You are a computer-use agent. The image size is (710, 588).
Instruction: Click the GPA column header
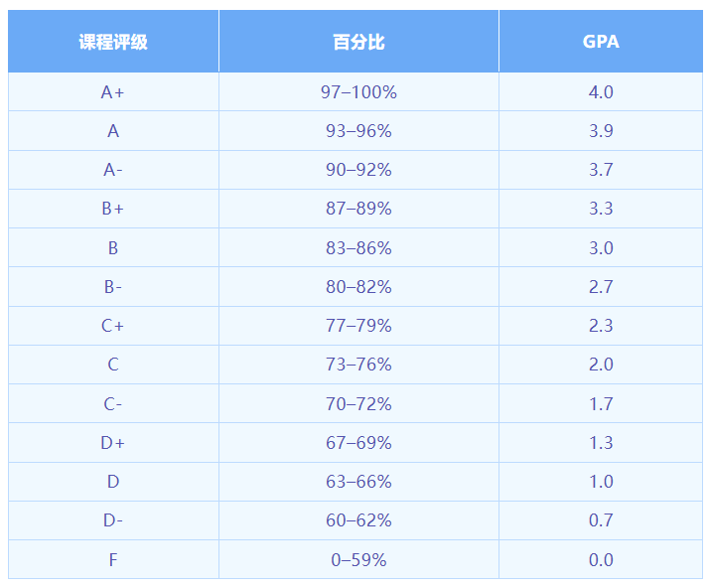(601, 42)
